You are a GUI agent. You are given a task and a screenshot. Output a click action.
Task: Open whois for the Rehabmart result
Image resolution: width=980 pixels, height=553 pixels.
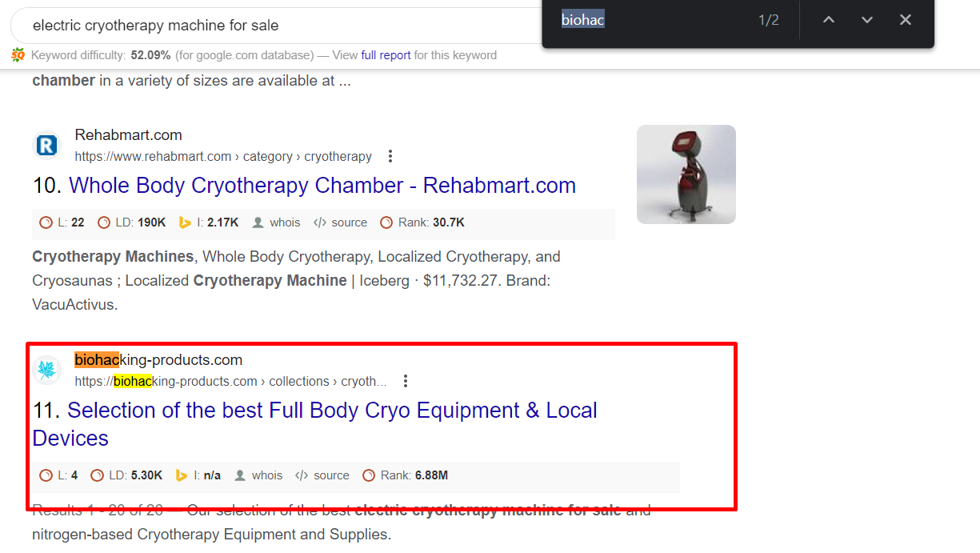277,222
